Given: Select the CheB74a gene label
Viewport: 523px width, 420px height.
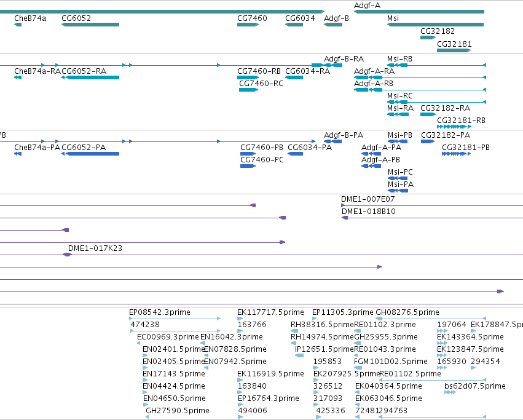Looking at the screenshot, I should pyautogui.click(x=30, y=18).
